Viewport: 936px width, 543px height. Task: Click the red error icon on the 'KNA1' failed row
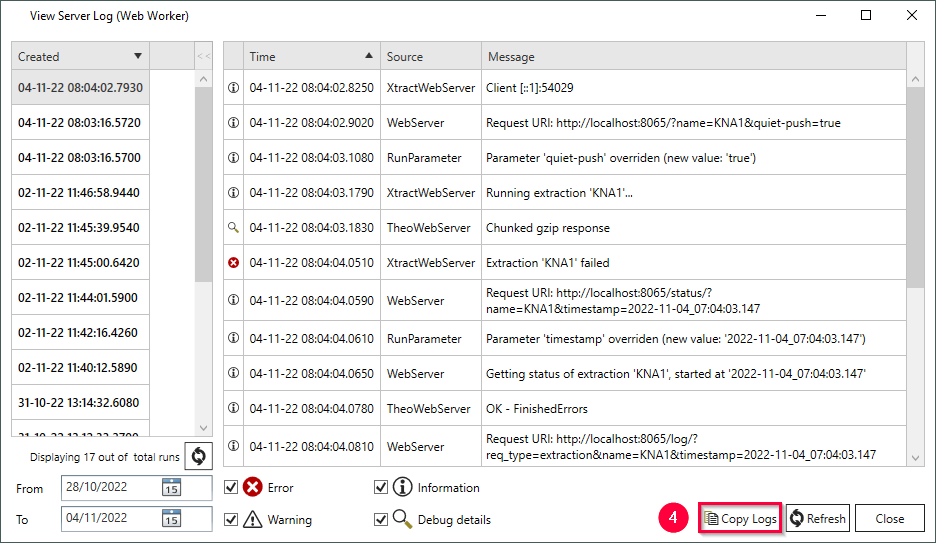[x=234, y=263]
